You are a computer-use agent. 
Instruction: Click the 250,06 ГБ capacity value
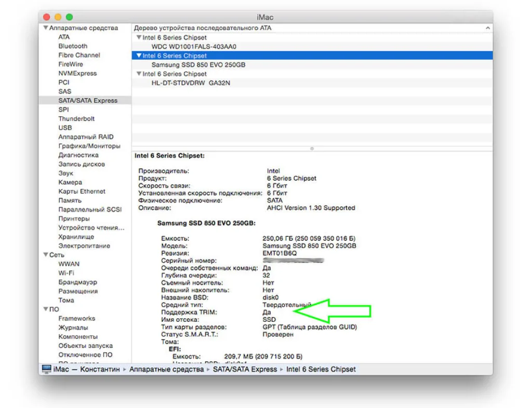click(x=309, y=239)
